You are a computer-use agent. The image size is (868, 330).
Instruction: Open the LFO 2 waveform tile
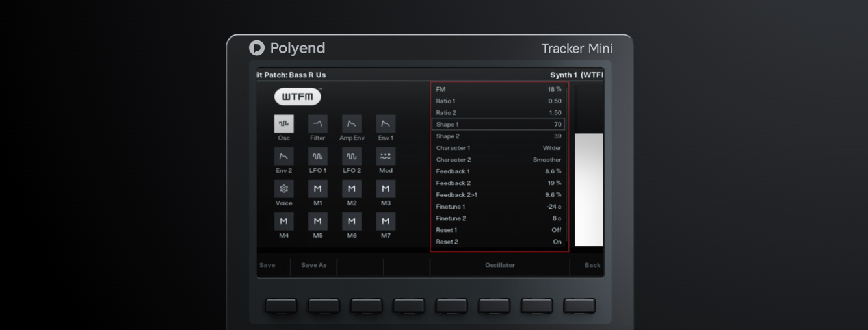click(352, 156)
